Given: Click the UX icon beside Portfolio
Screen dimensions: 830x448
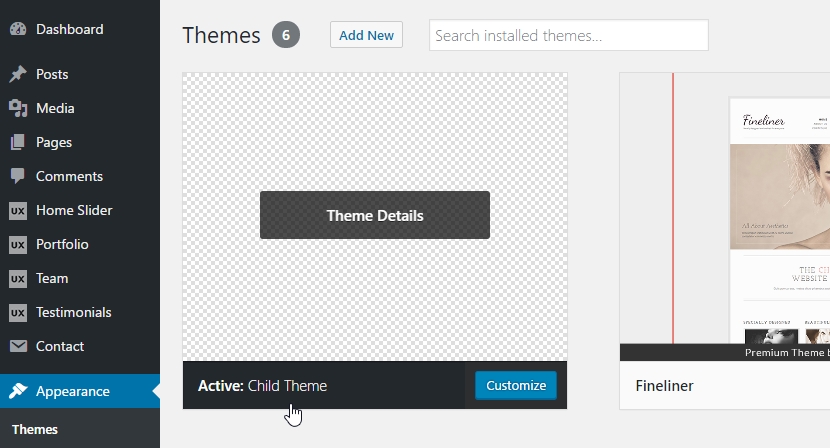Looking at the screenshot, I should pyautogui.click(x=18, y=244).
